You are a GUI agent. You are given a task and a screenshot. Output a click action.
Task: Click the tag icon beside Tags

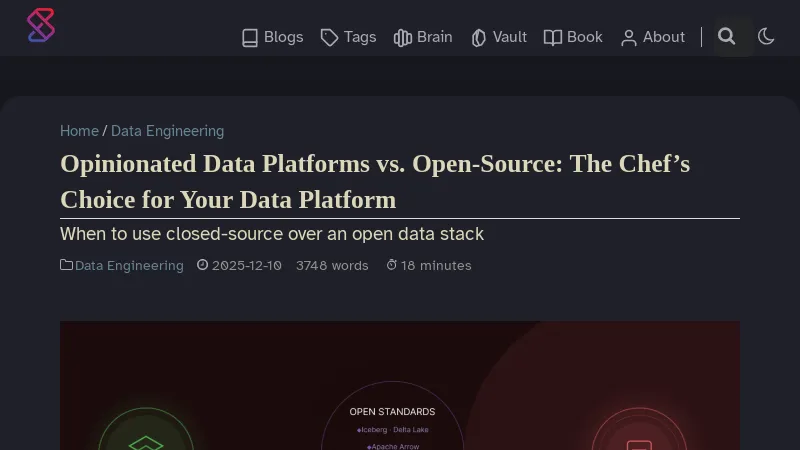click(x=329, y=38)
